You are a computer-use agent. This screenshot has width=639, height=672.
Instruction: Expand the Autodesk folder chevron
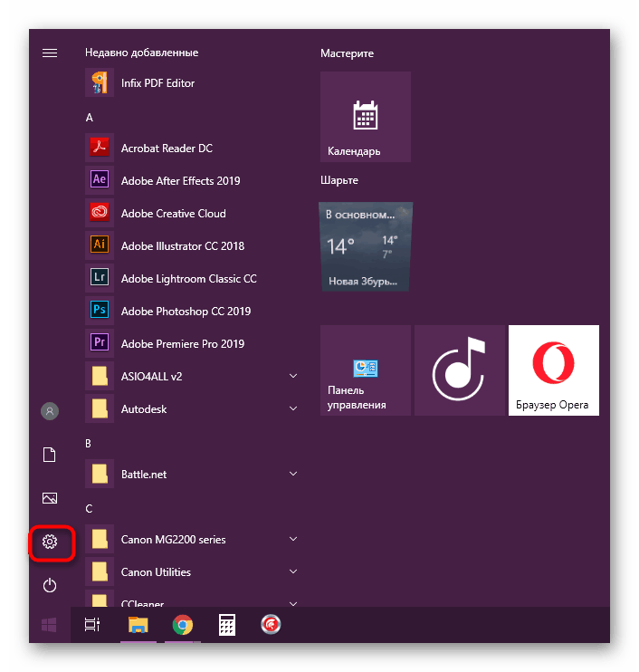(293, 408)
